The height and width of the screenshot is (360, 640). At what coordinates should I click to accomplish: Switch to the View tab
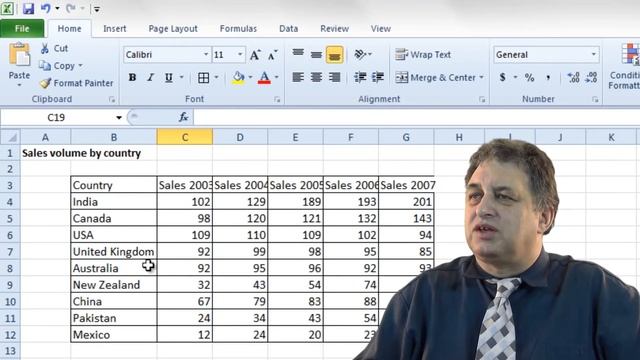coord(381,29)
